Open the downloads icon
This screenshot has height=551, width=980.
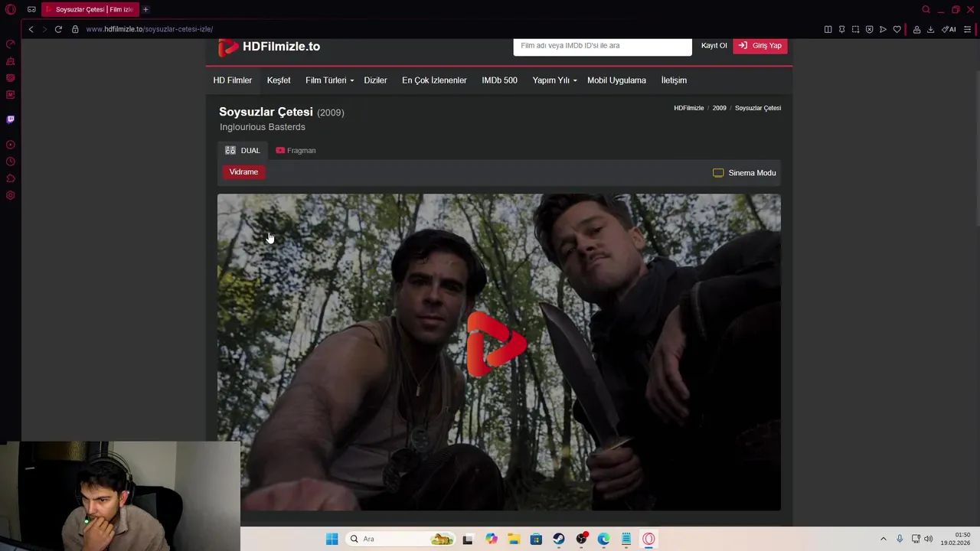930,29
